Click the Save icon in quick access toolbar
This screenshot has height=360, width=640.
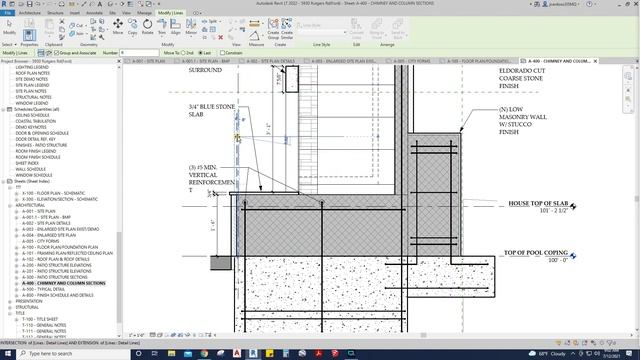click(29, 4)
